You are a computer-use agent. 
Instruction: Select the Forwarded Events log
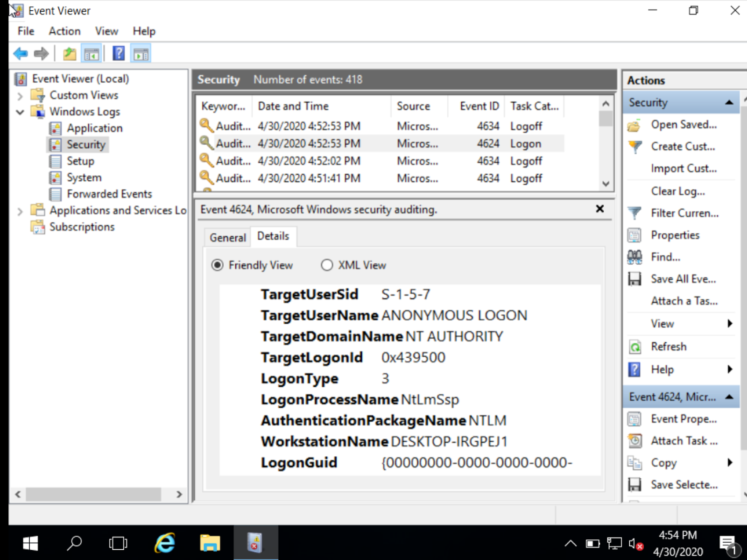pyautogui.click(x=109, y=194)
